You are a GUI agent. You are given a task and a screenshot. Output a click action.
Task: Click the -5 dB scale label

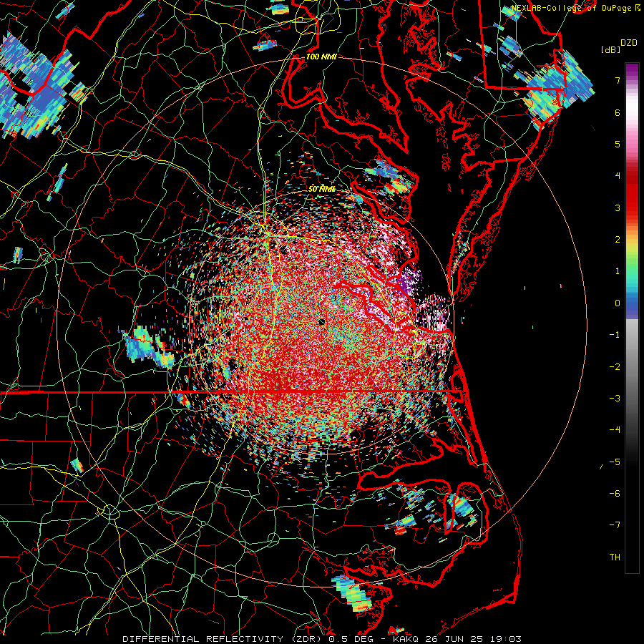615,462
